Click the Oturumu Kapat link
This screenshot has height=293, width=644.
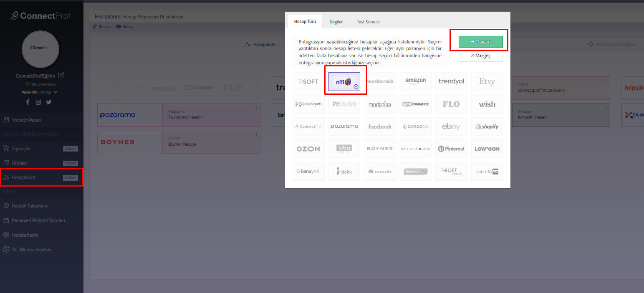[40, 84]
